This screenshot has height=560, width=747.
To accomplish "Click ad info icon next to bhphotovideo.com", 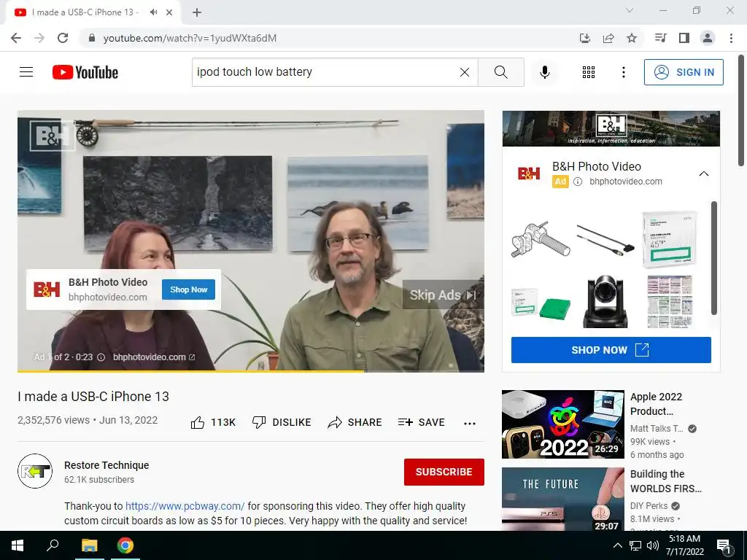I will click(578, 182).
